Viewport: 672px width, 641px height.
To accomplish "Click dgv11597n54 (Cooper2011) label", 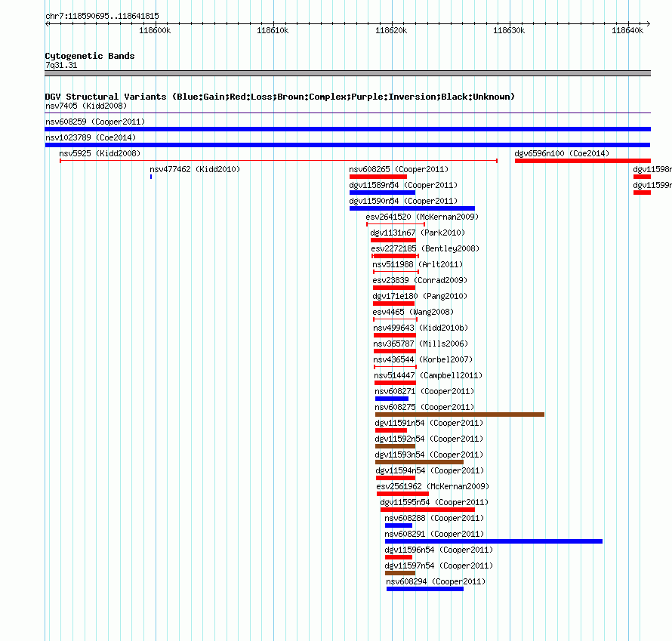I will tap(439, 565).
